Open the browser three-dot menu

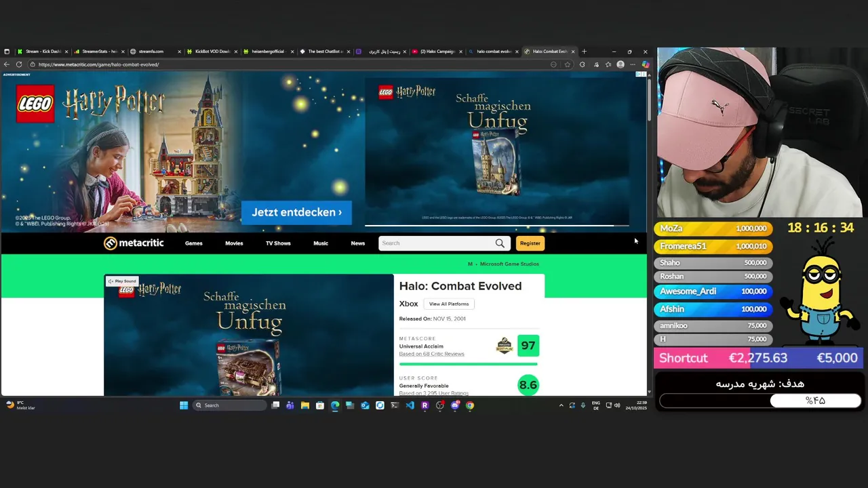tap(633, 64)
